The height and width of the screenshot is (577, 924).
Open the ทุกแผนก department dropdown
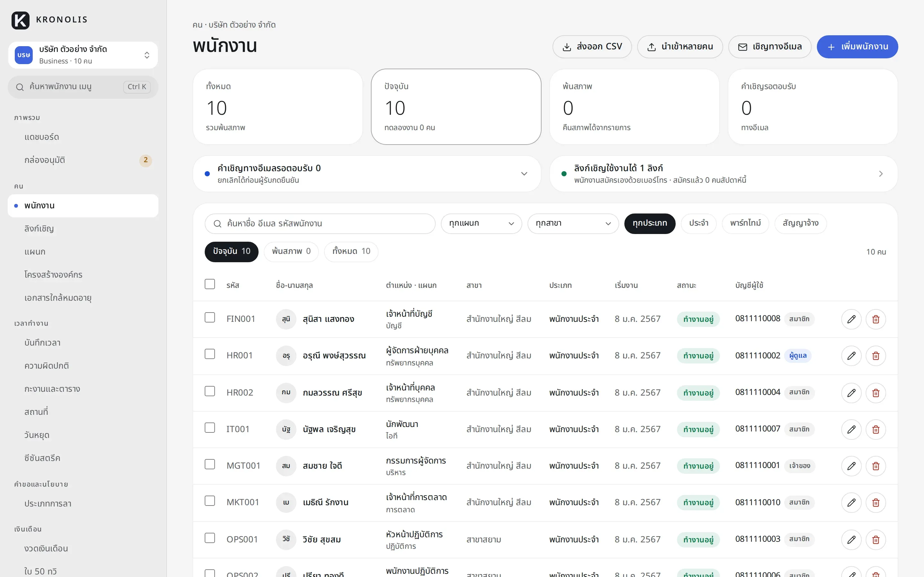click(481, 224)
